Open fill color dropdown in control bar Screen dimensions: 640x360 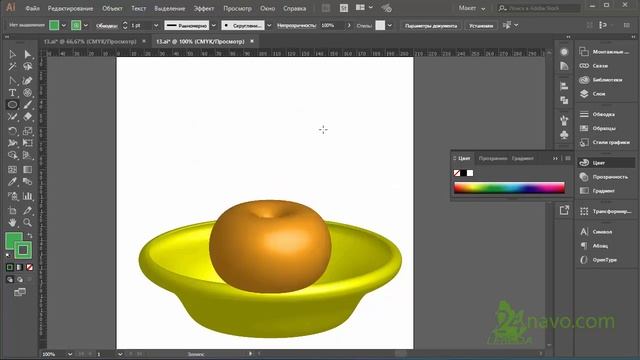point(64,25)
